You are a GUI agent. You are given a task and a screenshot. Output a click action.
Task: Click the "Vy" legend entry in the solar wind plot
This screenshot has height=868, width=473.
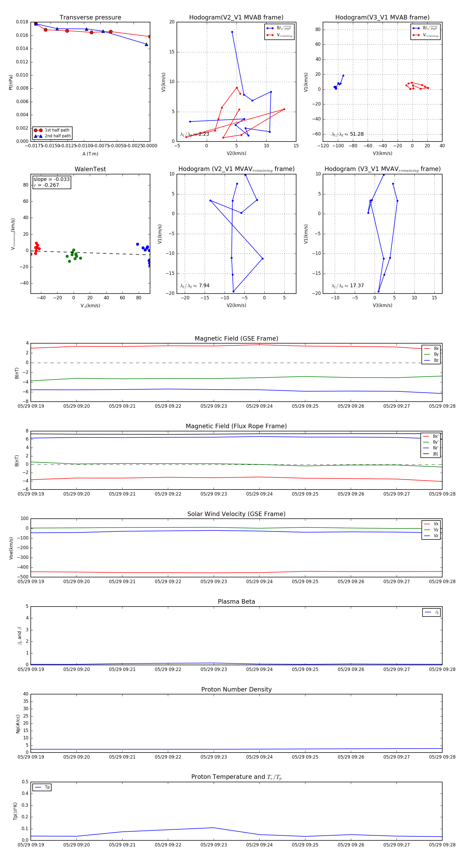click(431, 530)
